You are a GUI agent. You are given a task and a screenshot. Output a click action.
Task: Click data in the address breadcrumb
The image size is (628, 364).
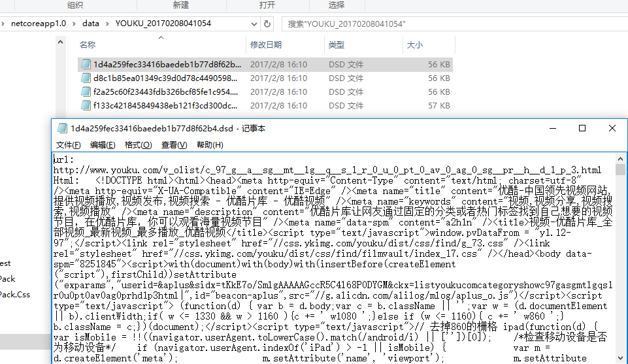[91, 24]
